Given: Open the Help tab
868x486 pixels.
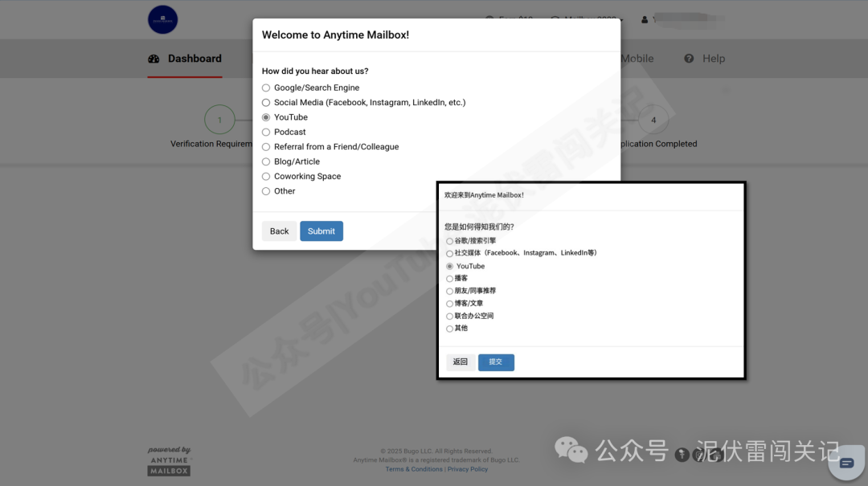Looking at the screenshot, I should click(x=705, y=59).
